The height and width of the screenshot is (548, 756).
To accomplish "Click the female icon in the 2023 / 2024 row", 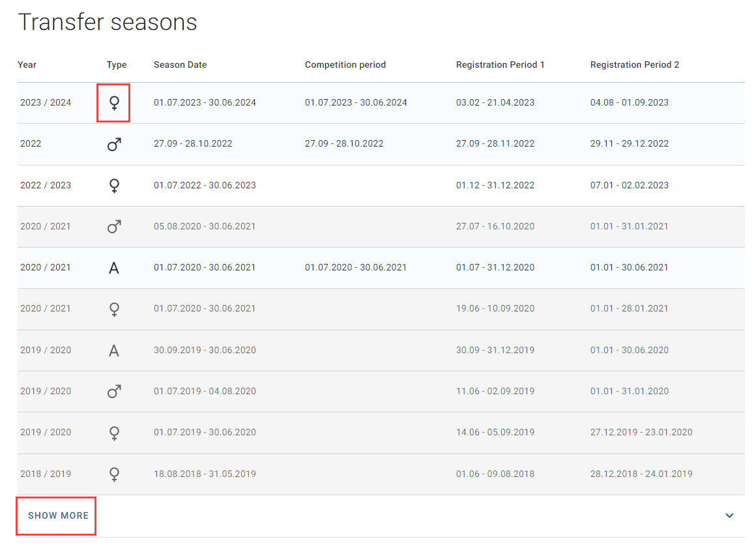I will [114, 103].
